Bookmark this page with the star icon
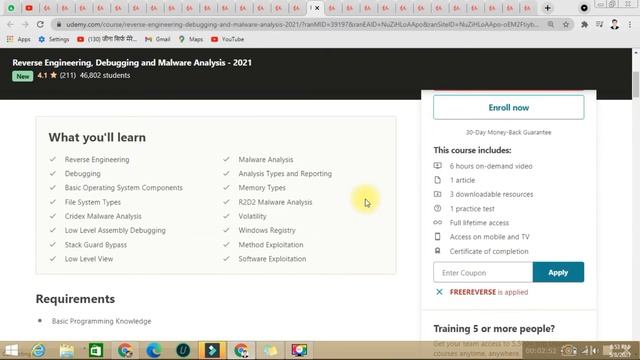The height and width of the screenshot is (360, 640). tap(566, 24)
